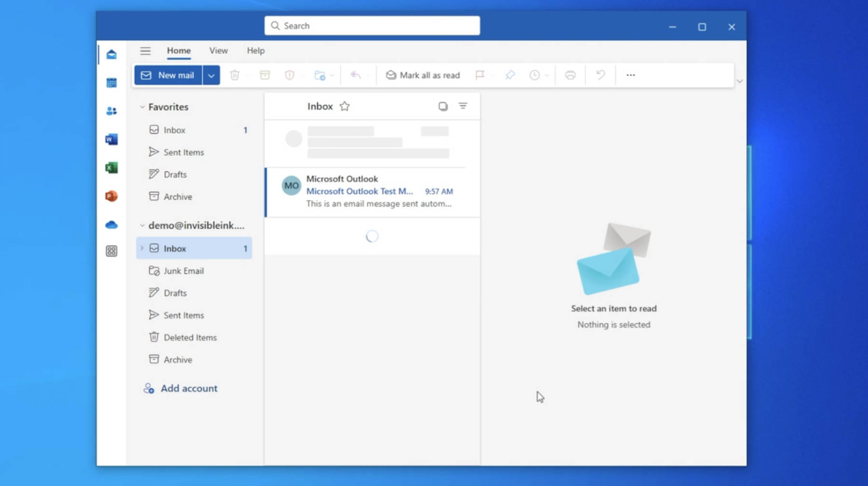Open OneDrive from the app sidebar
This screenshot has width=868, height=486.
pyautogui.click(x=111, y=224)
